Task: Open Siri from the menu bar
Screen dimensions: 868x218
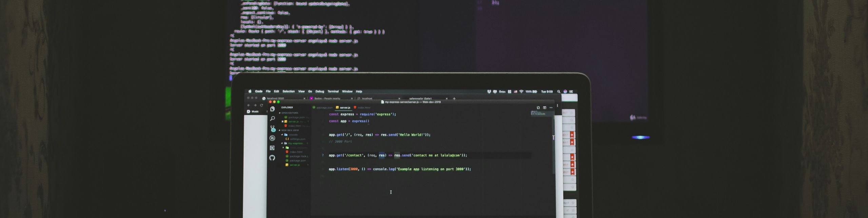Action: [x=565, y=92]
